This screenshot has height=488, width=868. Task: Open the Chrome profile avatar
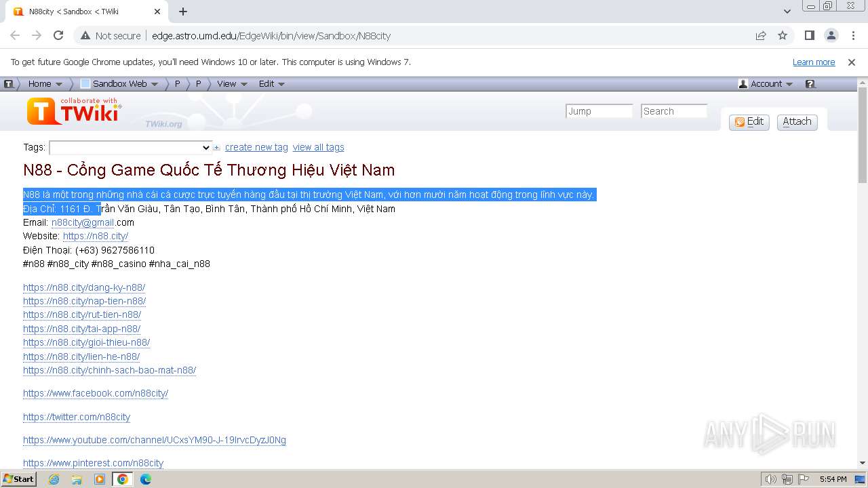pos(831,35)
